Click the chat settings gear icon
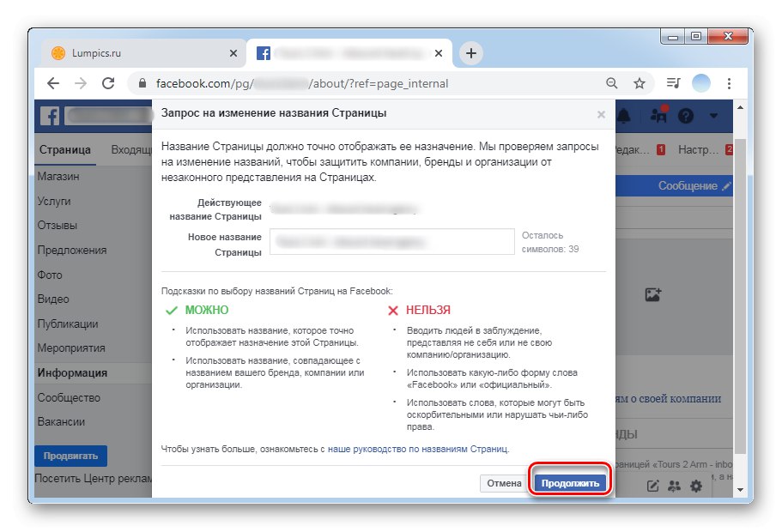782x532 pixels. pos(696,486)
